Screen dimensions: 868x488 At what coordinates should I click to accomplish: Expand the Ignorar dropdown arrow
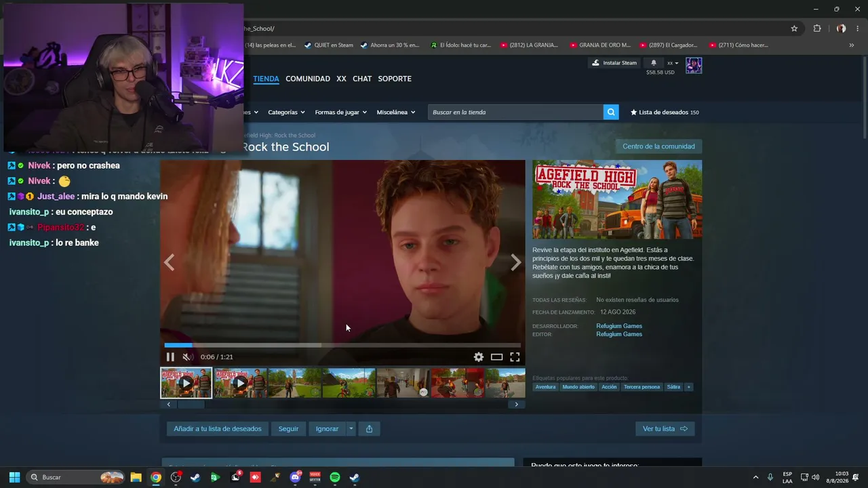(351, 429)
